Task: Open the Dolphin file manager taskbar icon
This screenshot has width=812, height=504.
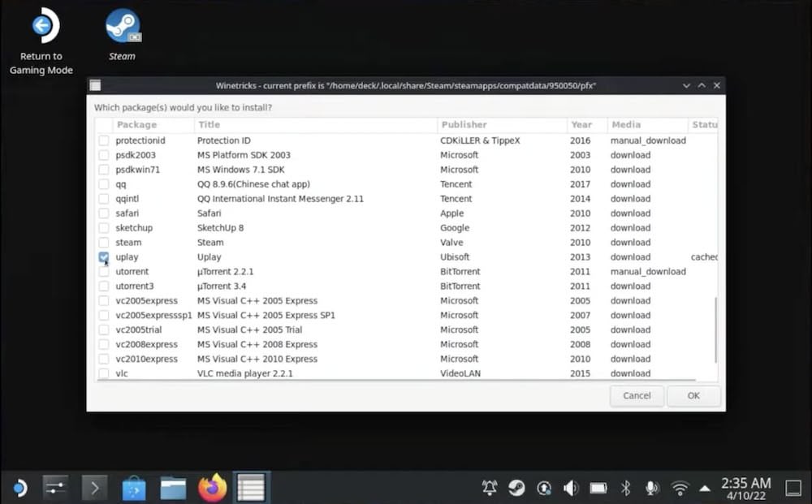Action: [173, 488]
